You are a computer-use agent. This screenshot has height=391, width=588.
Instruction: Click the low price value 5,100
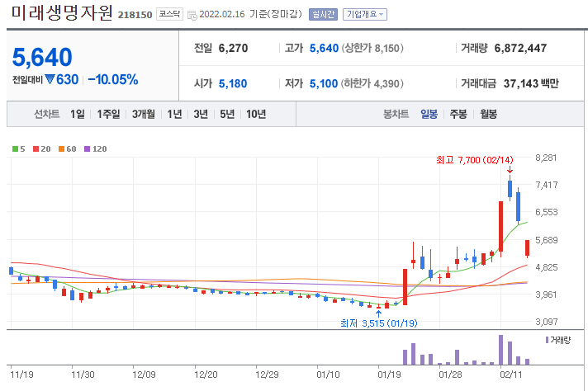click(324, 83)
